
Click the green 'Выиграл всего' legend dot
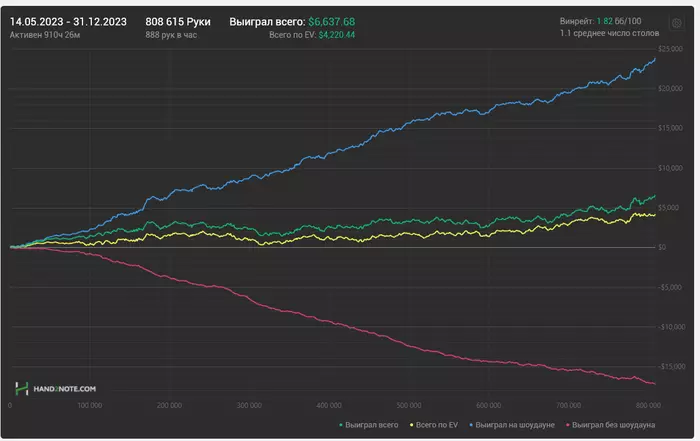[338, 425]
